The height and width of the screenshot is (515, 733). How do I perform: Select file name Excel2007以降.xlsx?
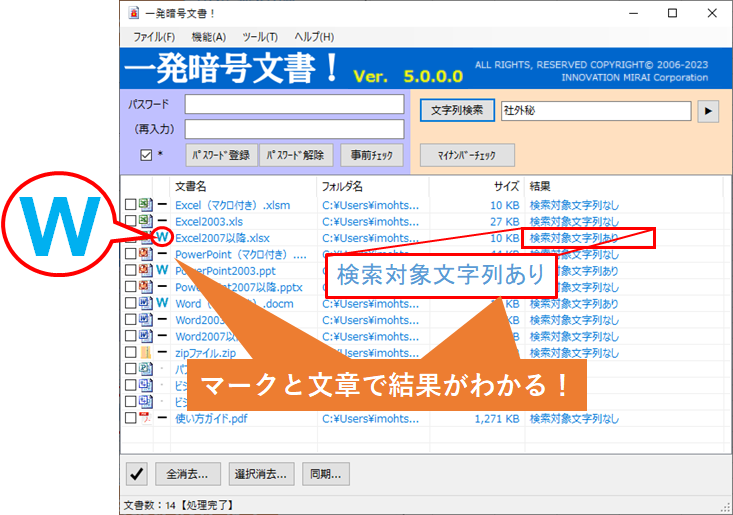tap(223, 238)
